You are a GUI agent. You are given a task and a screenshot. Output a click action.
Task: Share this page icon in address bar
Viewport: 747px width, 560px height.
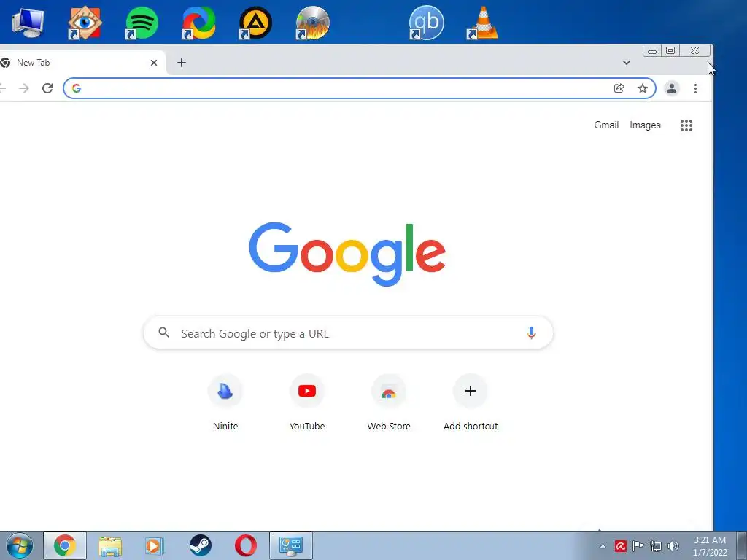[619, 88]
